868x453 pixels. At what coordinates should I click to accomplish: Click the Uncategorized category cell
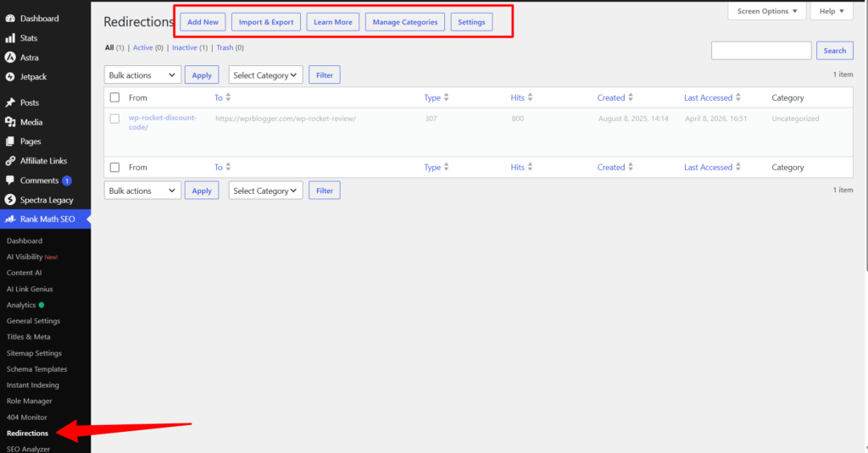795,119
